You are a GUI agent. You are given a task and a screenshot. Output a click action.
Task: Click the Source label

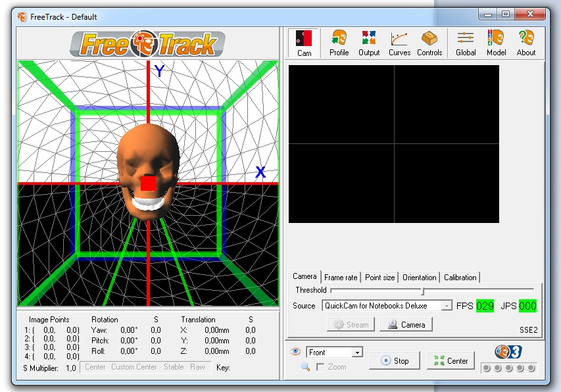point(304,306)
